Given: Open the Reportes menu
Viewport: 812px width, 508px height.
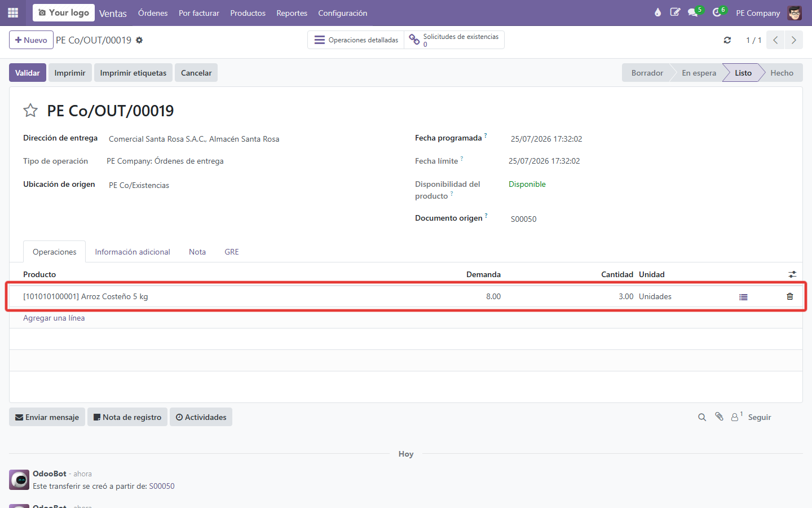Looking at the screenshot, I should (x=292, y=13).
